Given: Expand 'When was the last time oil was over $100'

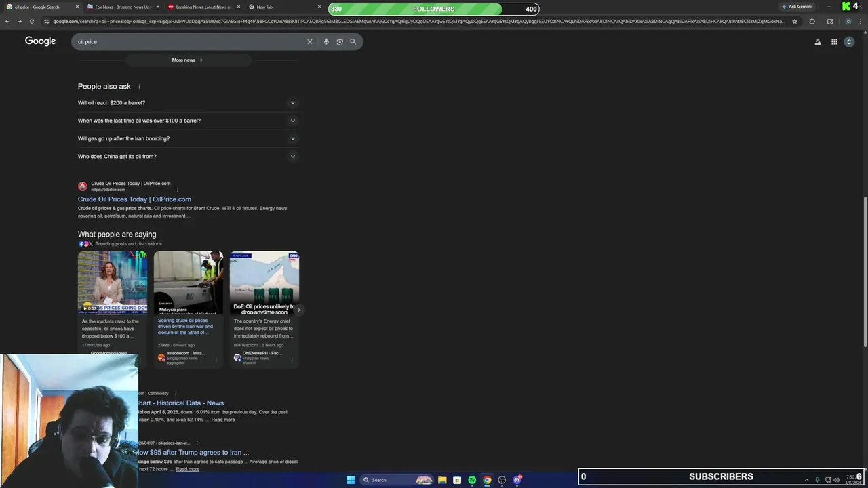Looking at the screenshot, I should [188, 121].
